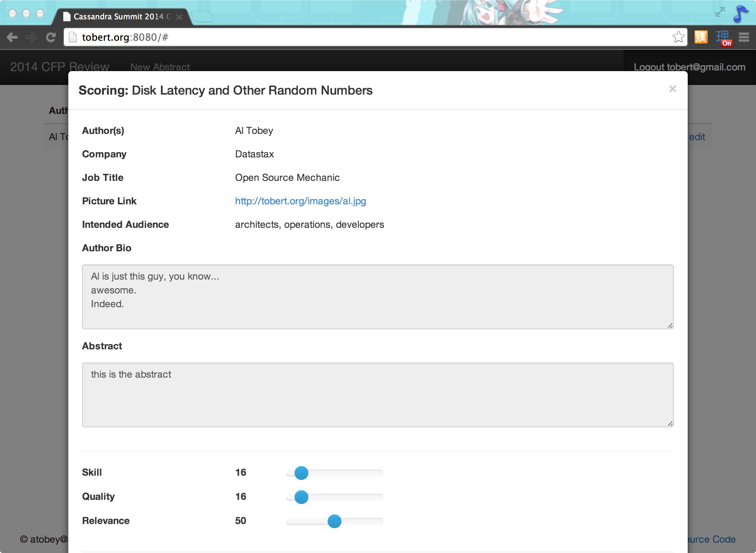The height and width of the screenshot is (553, 756).
Task: Toggle fullscreen with top-right arrows icon
Action: pos(720,12)
